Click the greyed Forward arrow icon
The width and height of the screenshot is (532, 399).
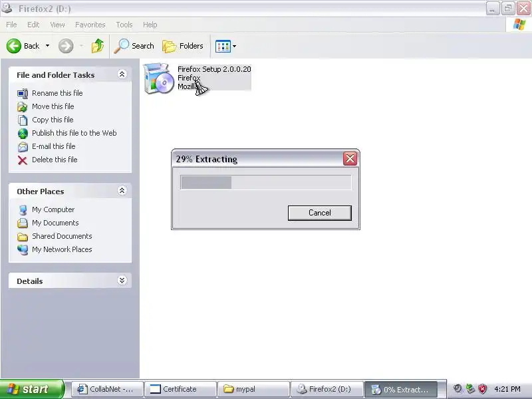coord(66,46)
